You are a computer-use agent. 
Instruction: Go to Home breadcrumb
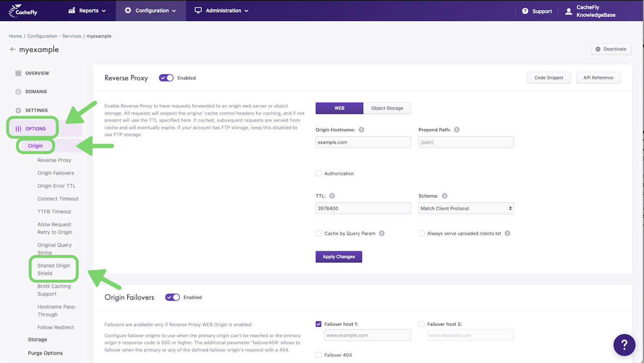coord(15,36)
